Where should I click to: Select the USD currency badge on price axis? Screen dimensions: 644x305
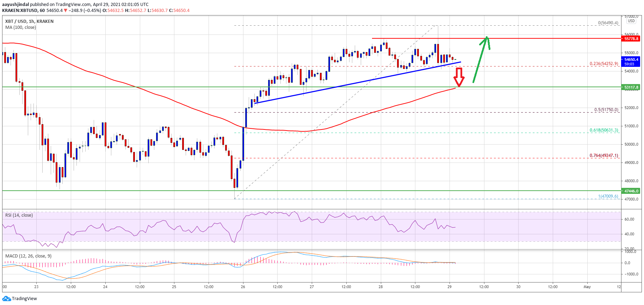pyautogui.click(x=631, y=21)
